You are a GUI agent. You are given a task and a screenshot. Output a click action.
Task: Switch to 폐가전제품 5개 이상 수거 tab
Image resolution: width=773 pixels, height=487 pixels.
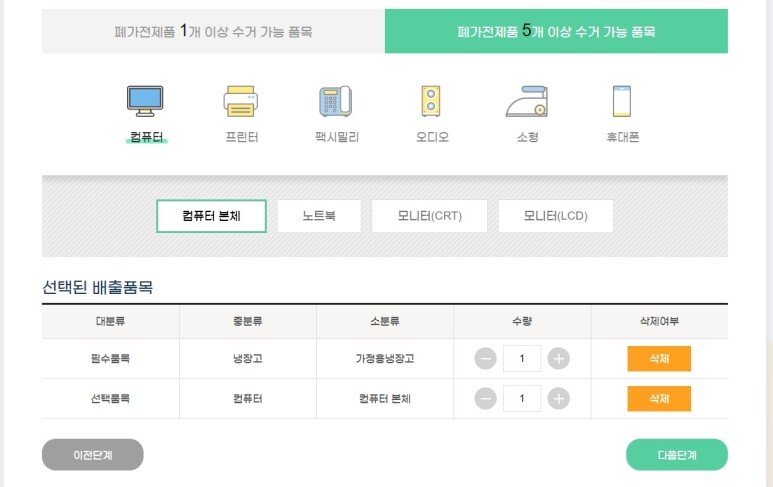pyautogui.click(x=556, y=31)
